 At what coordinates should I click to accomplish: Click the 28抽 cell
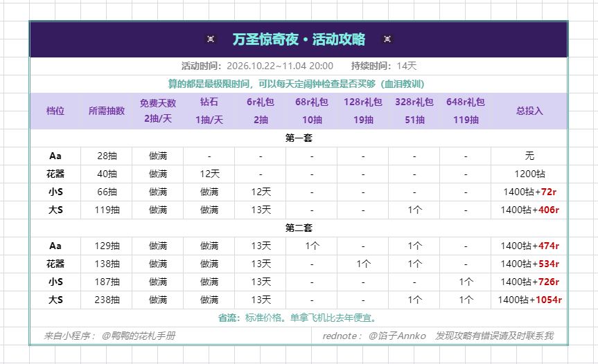pos(107,156)
